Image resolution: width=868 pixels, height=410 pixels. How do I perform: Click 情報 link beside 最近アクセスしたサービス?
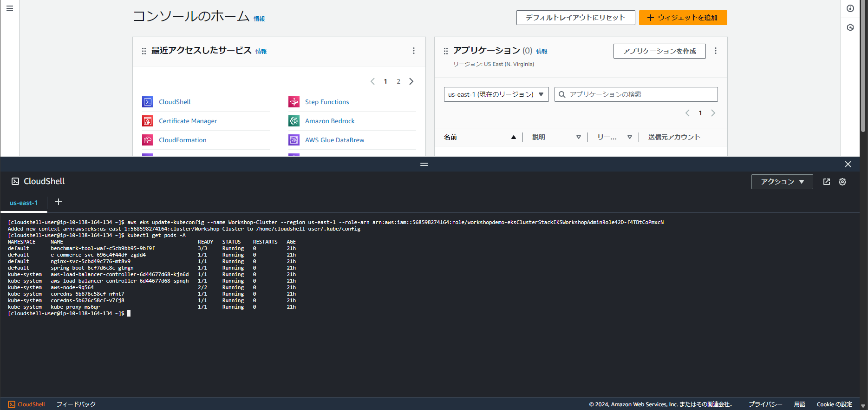click(x=261, y=52)
